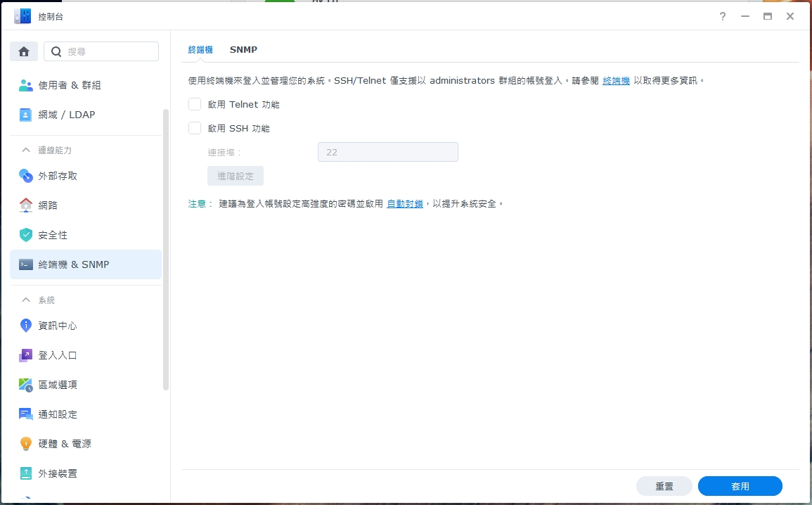Collapse the 系統 section
The image size is (812, 505).
coord(25,300)
